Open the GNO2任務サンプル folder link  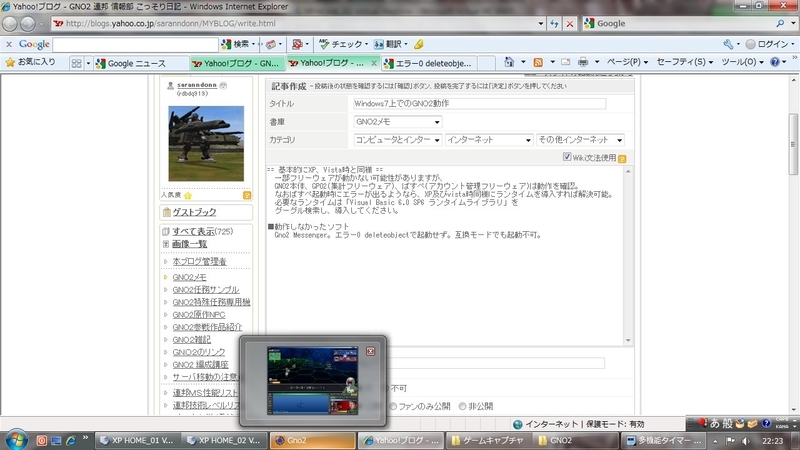[206, 289]
